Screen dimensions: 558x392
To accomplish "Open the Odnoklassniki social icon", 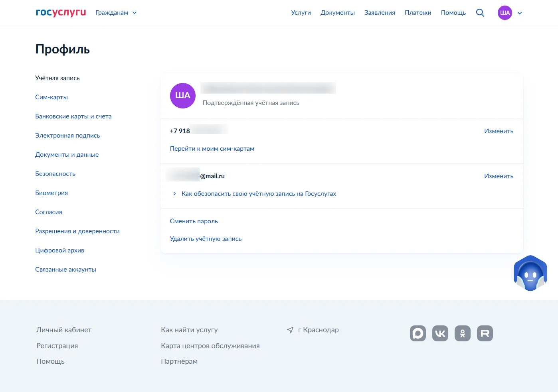I will [463, 333].
